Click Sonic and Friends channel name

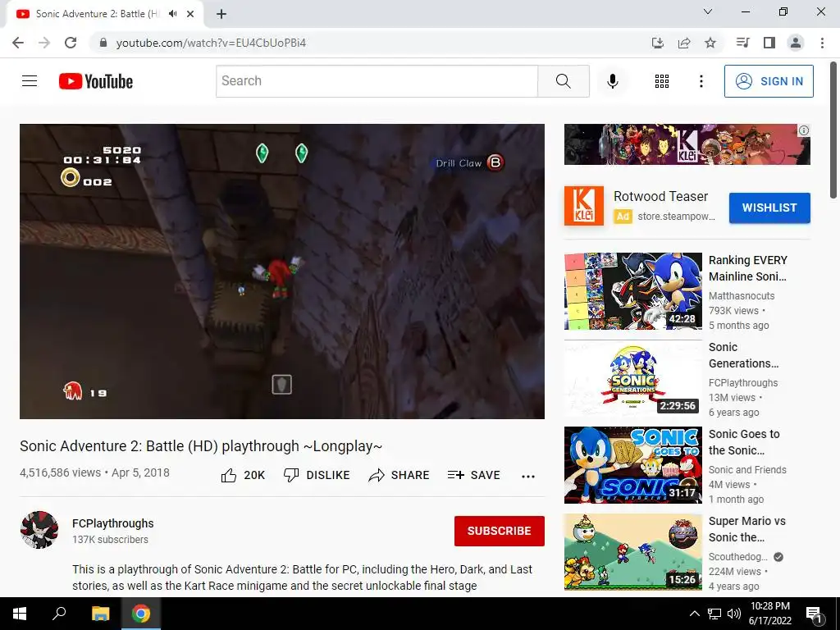[x=747, y=470]
